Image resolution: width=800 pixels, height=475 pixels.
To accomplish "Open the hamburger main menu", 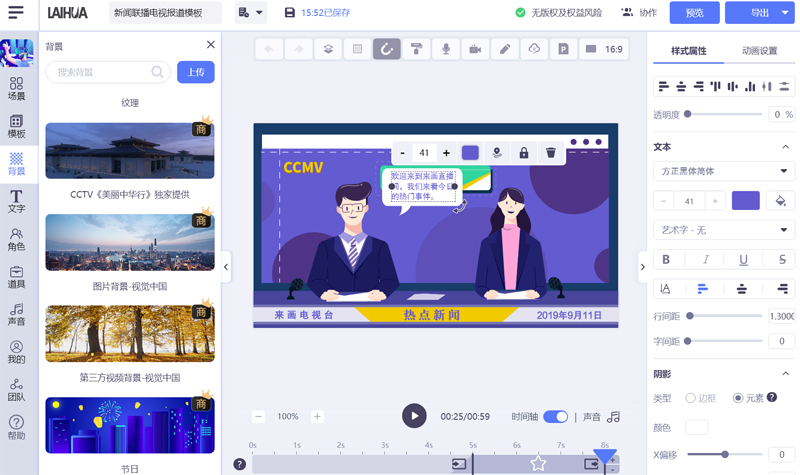I will pyautogui.click(x=16, y=12).
